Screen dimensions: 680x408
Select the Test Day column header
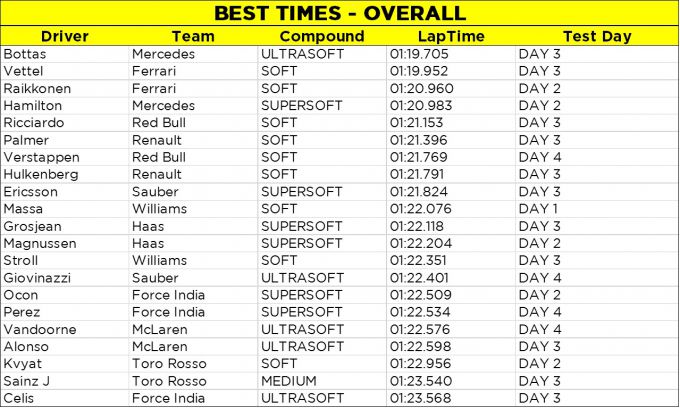[x=596, y=36]
